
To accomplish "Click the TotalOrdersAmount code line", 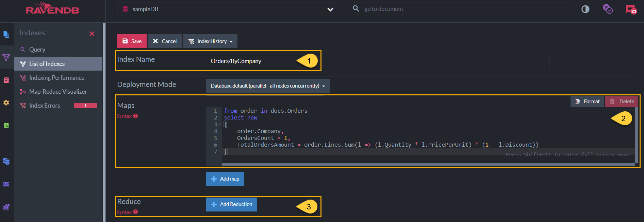I will pyautogui.click(x=388, y=145).
